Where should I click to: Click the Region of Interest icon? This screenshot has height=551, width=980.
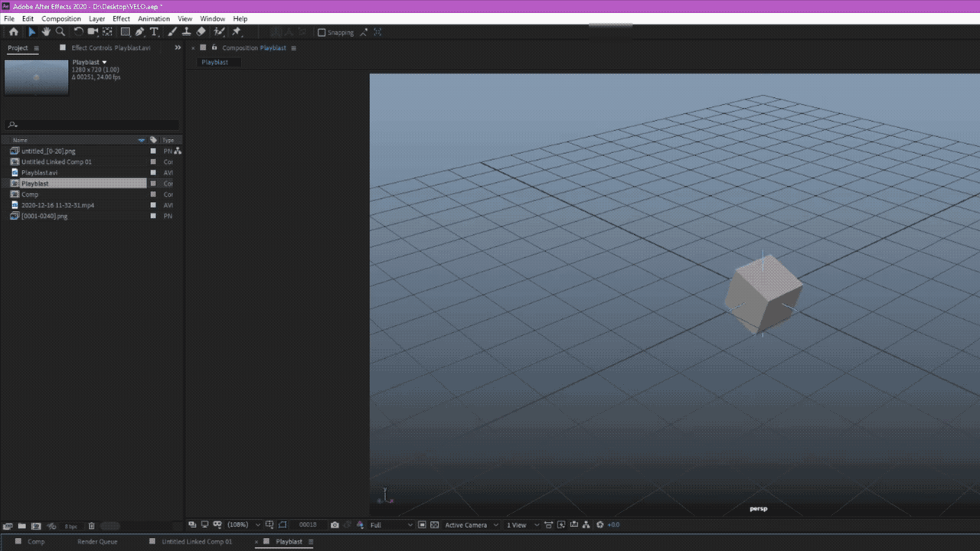pyautogui.click(x=422, y=525)
